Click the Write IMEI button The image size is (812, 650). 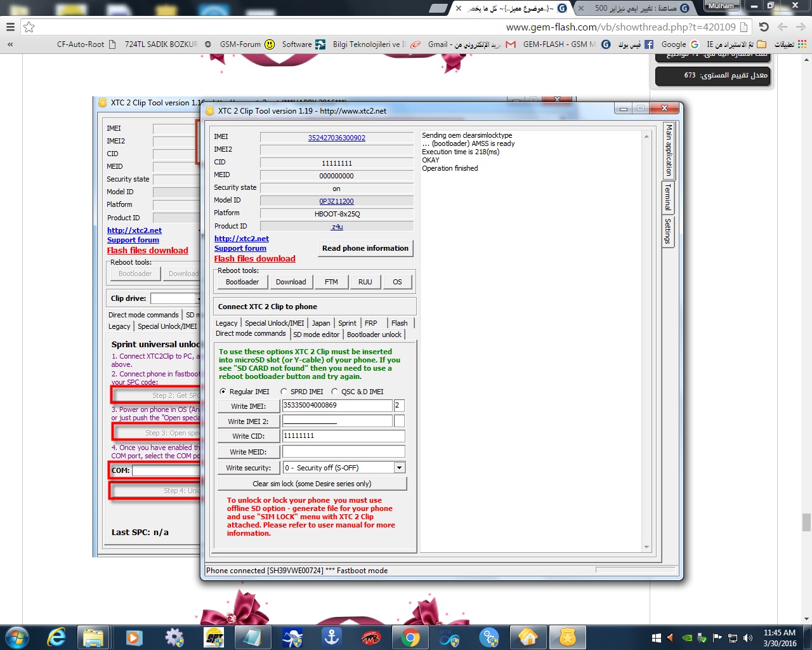pyautogui.click(x=248, y=406)
